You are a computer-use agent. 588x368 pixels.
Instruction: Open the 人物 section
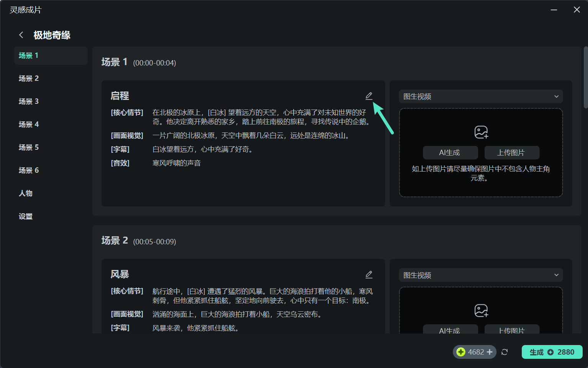(x=51, y=193)
